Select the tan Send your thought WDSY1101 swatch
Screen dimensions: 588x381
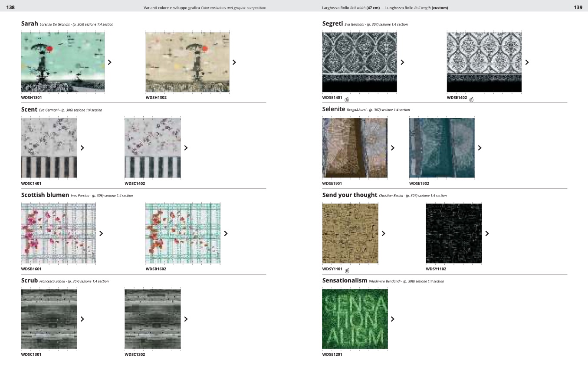pos(350,233)
